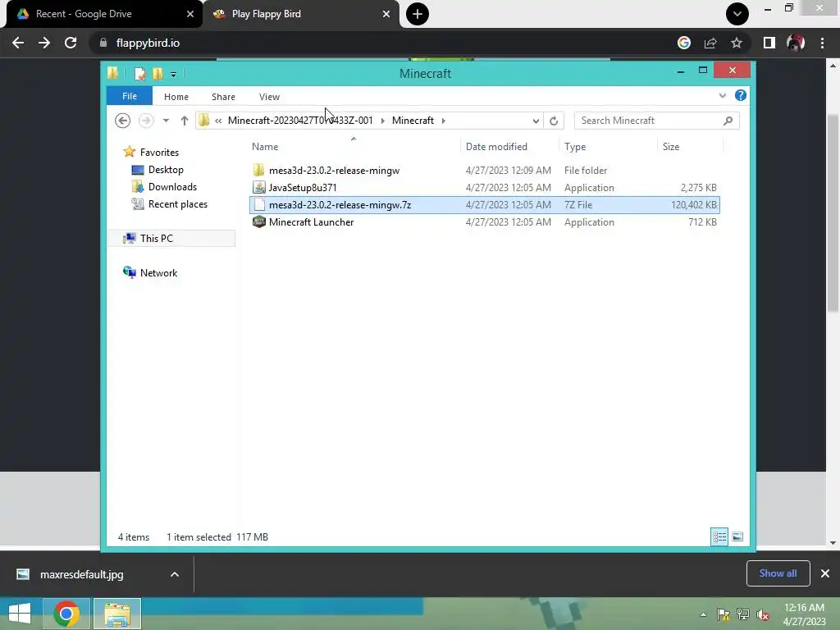Image resolution: width=840 pixels, height=630 pixels.
Task: Click Google icon in address bar
Action: [683, 43]
